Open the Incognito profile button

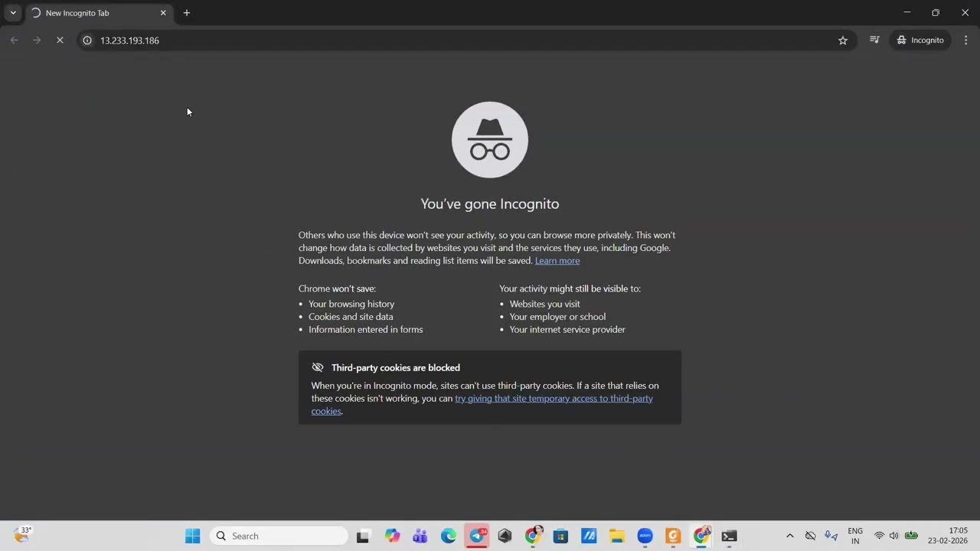coord(920,40)
